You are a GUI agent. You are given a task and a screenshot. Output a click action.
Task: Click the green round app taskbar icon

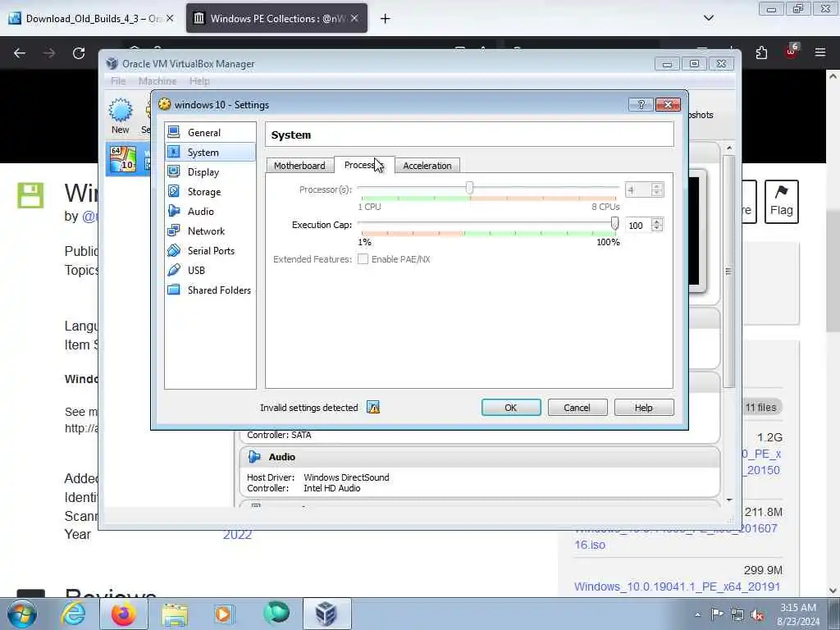276,614
